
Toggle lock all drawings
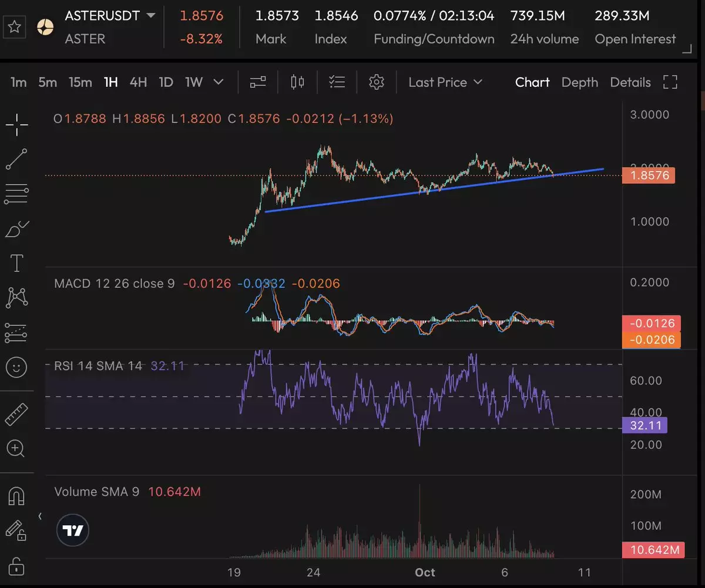(16, 567)
